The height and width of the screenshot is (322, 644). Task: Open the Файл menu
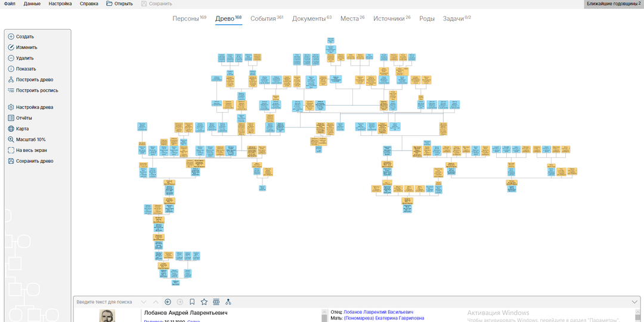click(x=10, y=4)
